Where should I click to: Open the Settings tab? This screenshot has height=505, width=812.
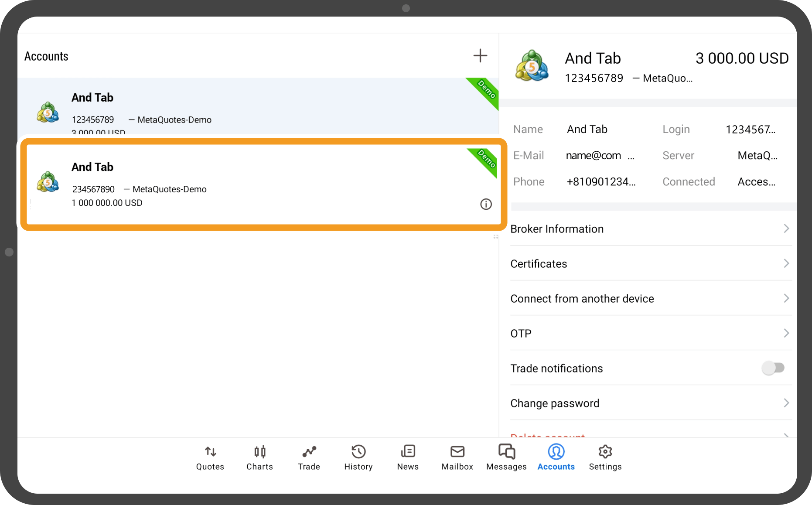point(605,457)
